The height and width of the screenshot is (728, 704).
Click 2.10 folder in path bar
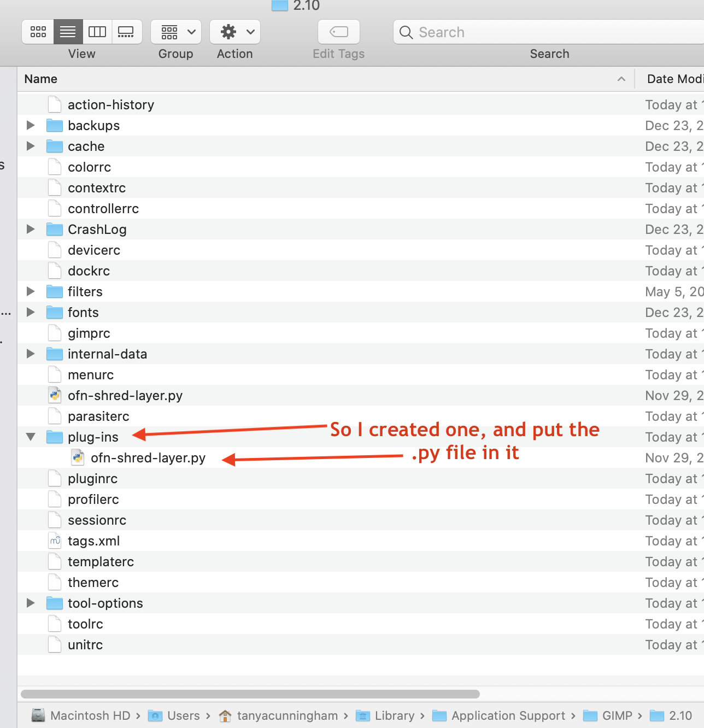(x=671, y=715)
